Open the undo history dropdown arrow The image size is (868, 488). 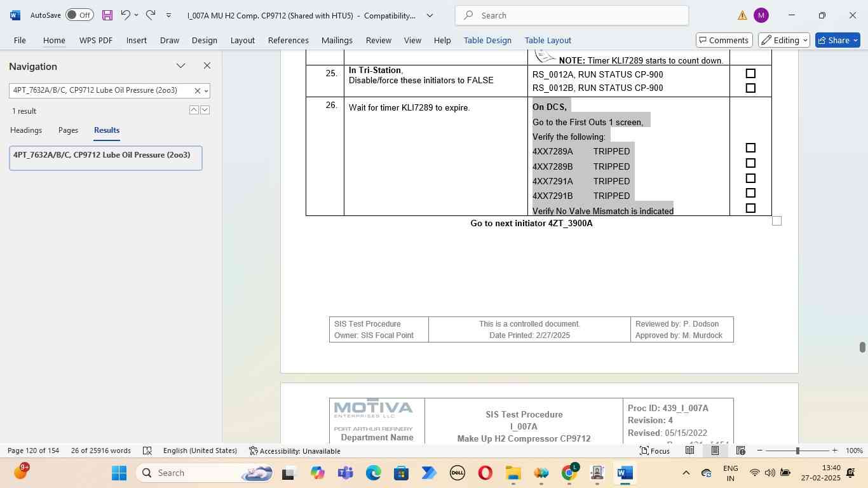136,15
